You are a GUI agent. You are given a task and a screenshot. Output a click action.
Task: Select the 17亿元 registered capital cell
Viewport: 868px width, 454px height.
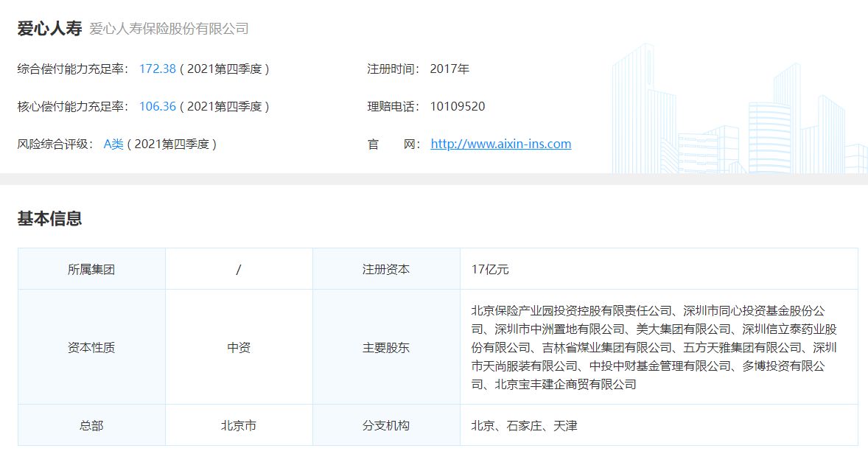490,270
